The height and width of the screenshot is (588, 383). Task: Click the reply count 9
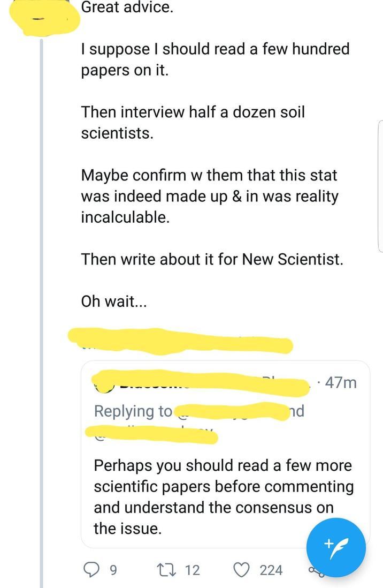tap(113, 570)
